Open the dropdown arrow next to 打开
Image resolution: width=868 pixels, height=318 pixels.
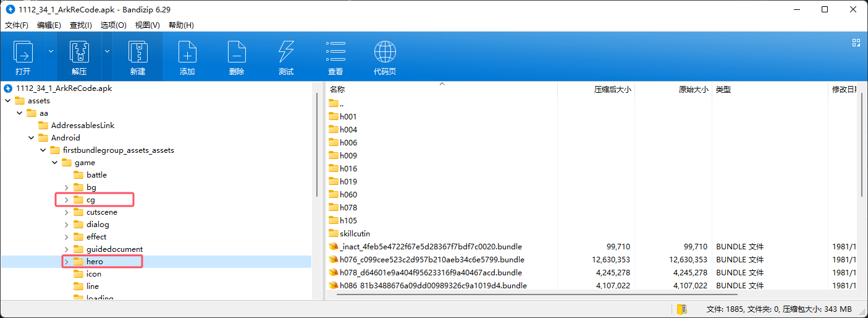coord(51,51)
